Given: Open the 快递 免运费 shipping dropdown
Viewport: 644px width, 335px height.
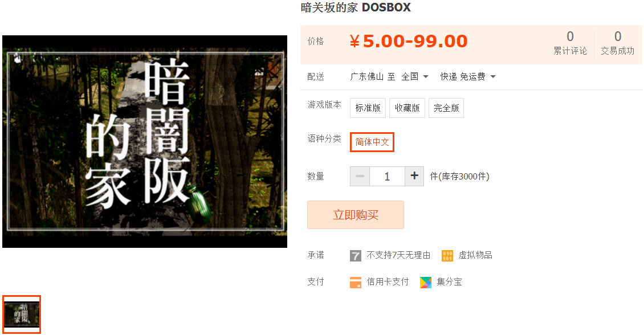Looking at the screenshot, I should (468, 76).
